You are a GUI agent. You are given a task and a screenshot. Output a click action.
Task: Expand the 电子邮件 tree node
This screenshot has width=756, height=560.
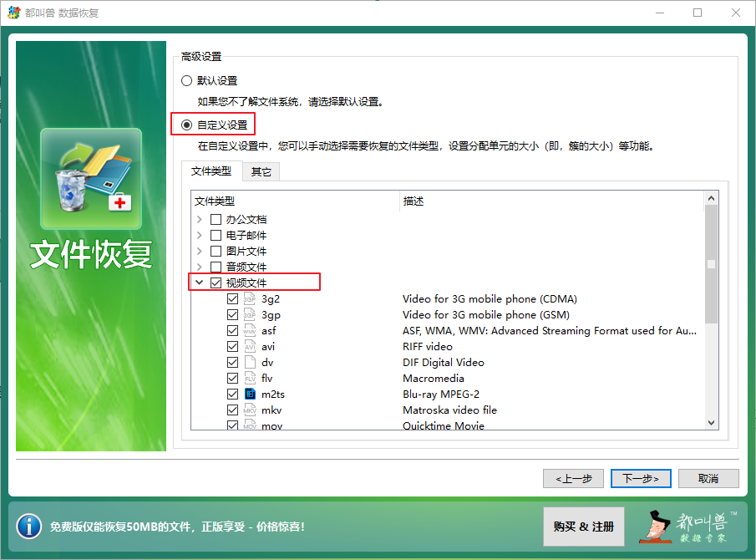(200, 236)
